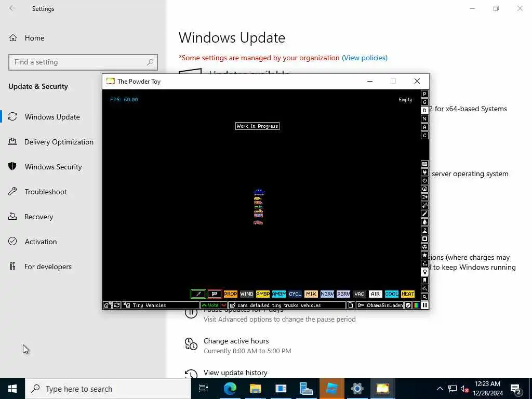Open the Favorites bookmark category icon
This screenshot has height=399, width=532.
pyautogui.click(x=424, y=280)
